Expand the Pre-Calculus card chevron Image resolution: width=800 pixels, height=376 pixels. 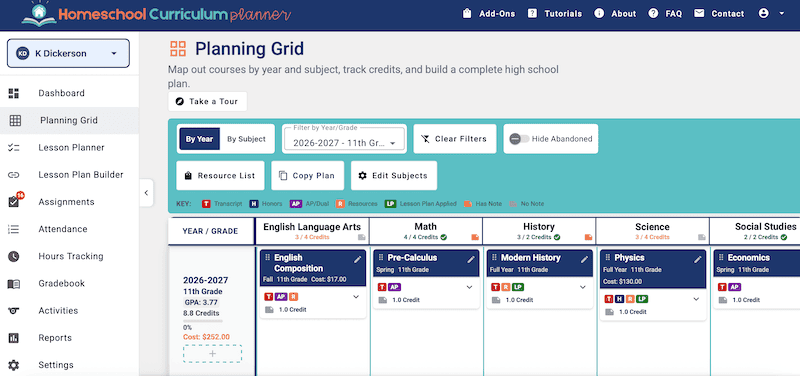pyautogui.click(x=469, y=287)
